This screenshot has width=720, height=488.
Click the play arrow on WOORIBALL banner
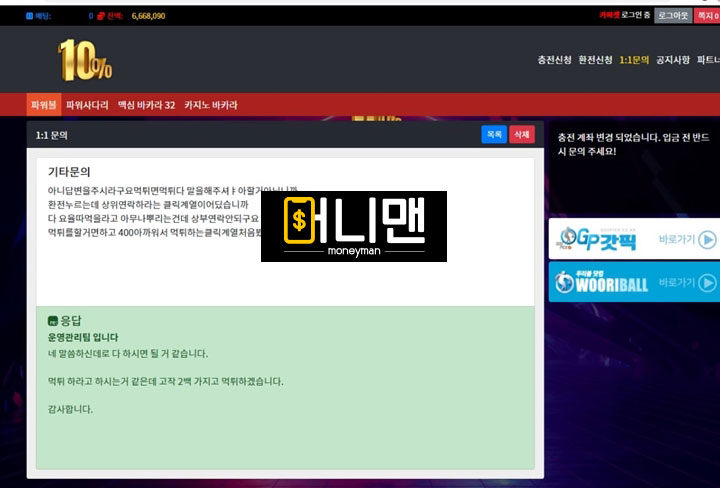point(707,282)
